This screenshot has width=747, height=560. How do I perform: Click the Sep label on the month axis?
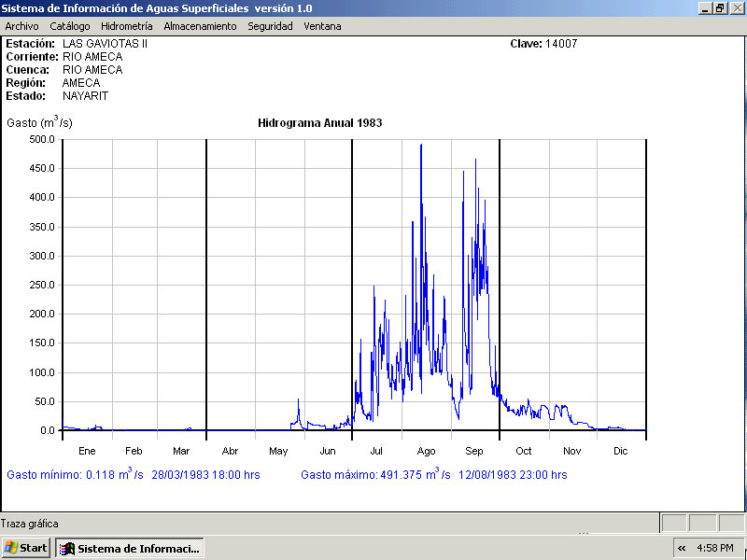tap(474, 451)
